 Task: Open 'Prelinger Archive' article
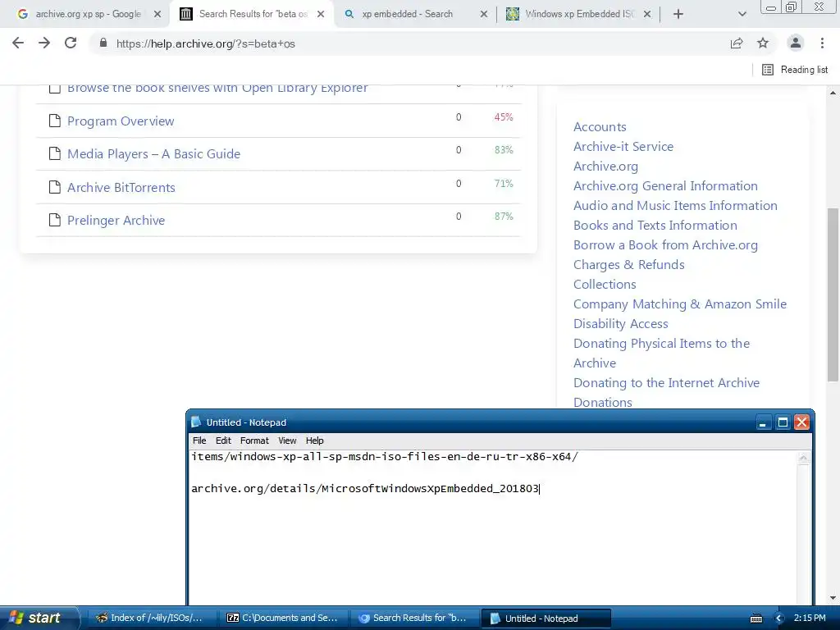(x=116, y=220)
